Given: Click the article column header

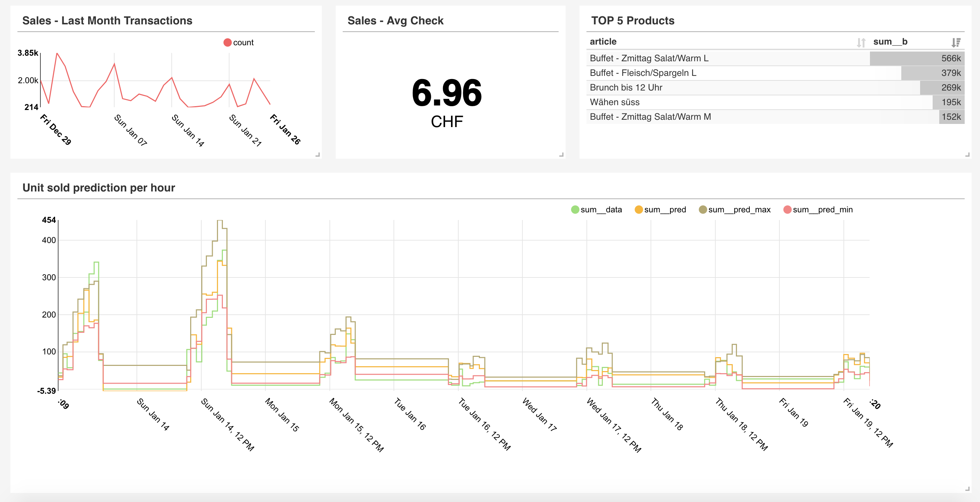Looking at the screenshot, I should 603,41.
